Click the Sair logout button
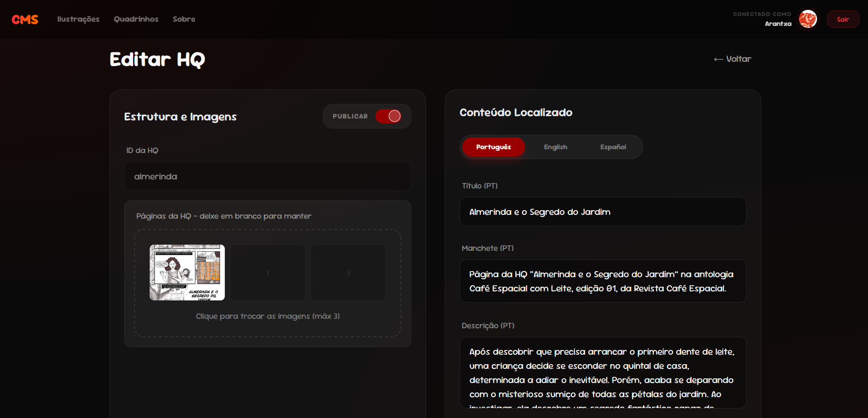868x418 pixels. 842,19
